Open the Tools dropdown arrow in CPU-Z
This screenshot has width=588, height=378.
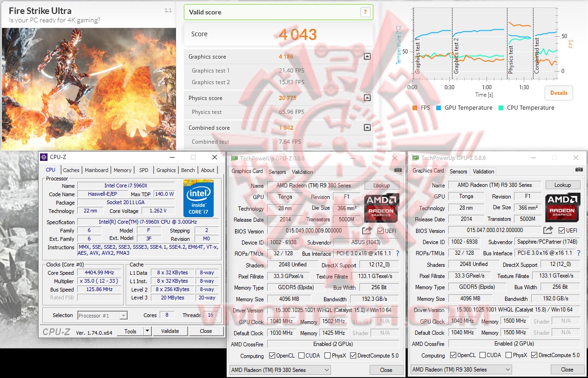tap(148, 331)
